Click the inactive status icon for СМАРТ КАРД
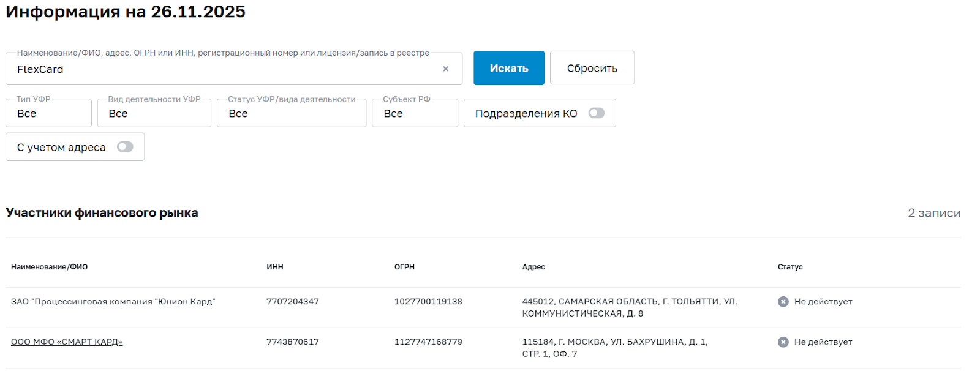This screenshot has height=371, width=980. tap(783, 342)
